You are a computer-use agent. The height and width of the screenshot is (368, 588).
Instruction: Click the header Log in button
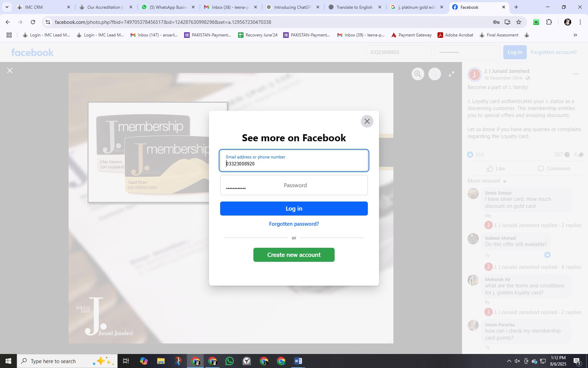click(x=515, y=52)
